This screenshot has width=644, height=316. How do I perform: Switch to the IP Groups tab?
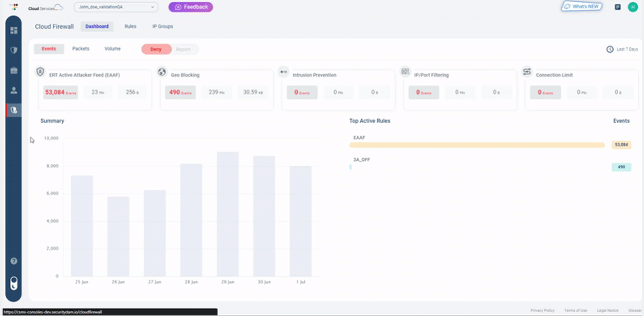[x=163, y=26]
